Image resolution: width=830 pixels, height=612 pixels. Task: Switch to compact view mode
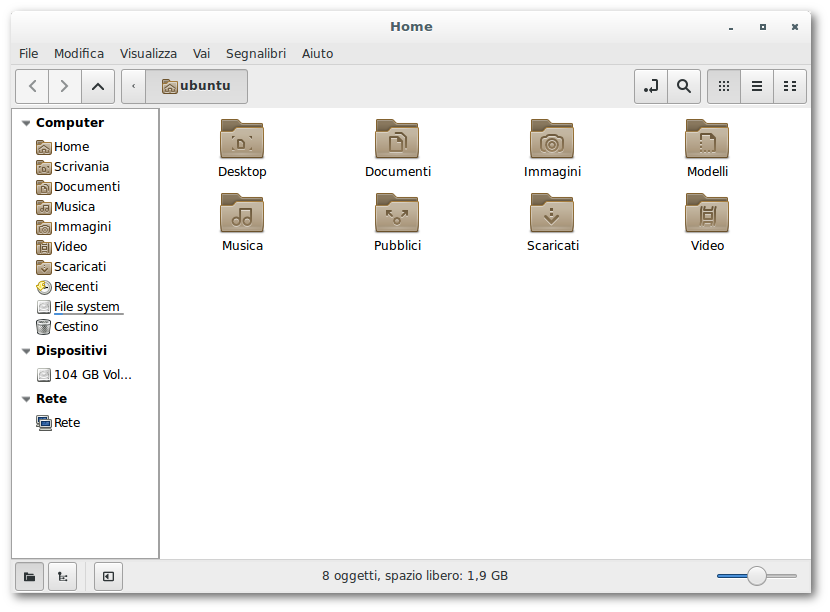pyautogui.click(x=790, y=86)
